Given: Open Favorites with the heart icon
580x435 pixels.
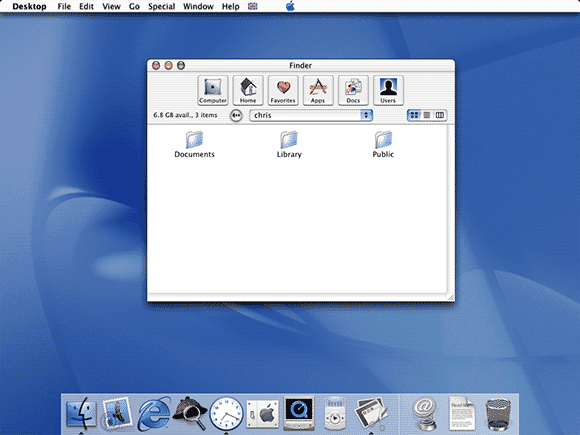Looking at the screenshot, I should pos(283,90).
